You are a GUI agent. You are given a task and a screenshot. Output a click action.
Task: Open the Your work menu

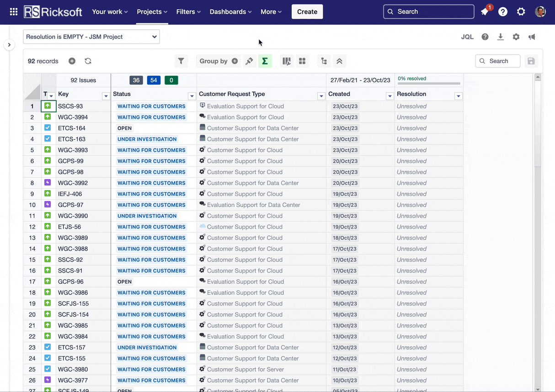(x=110, y=12)
